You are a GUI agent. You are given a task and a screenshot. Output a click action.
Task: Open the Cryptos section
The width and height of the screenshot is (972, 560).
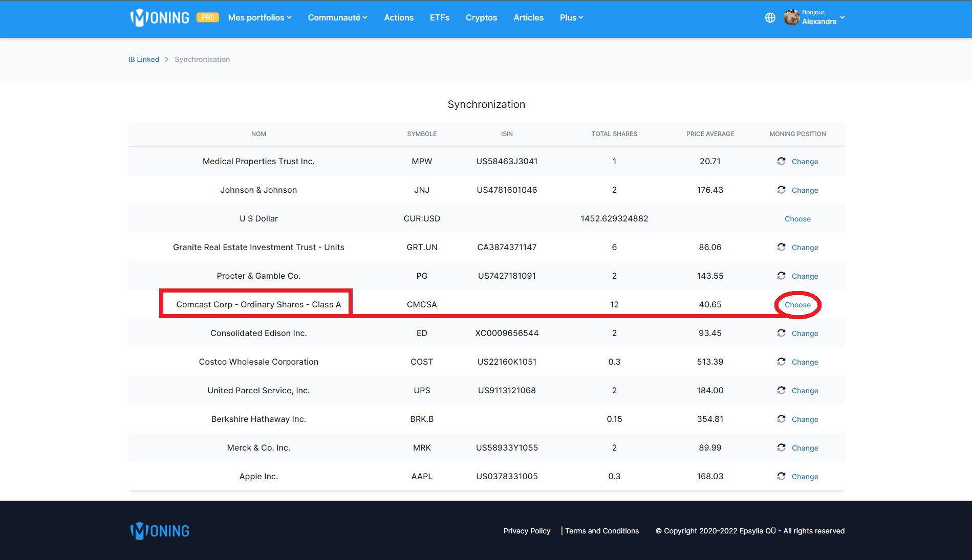(482, 17)
